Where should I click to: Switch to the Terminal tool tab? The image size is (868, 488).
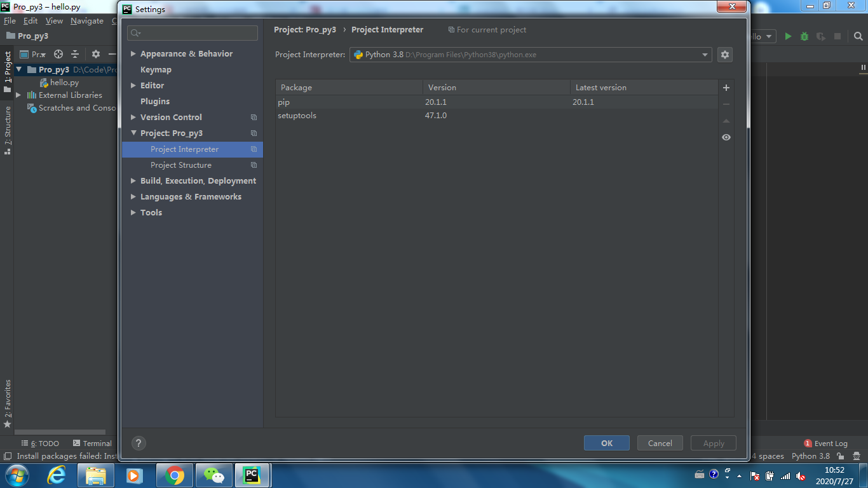92,444
